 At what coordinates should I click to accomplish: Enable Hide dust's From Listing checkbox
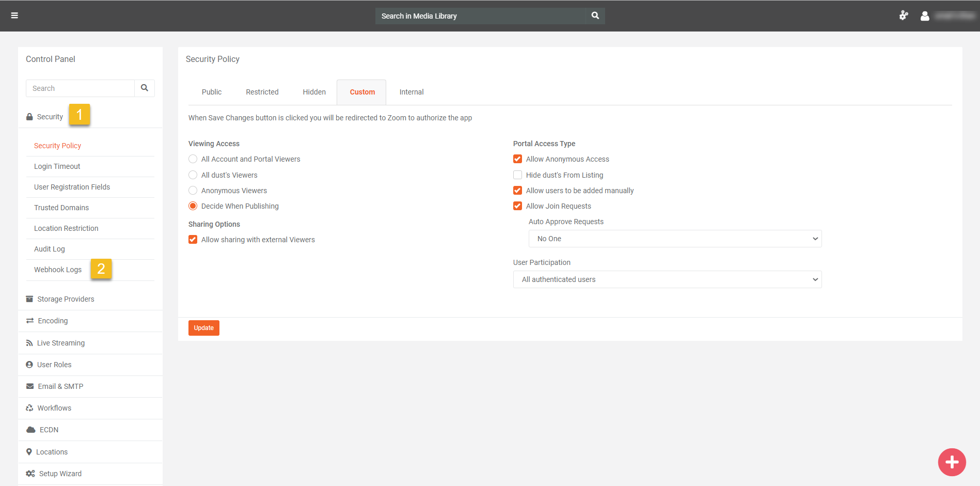[x=517, y=175]
